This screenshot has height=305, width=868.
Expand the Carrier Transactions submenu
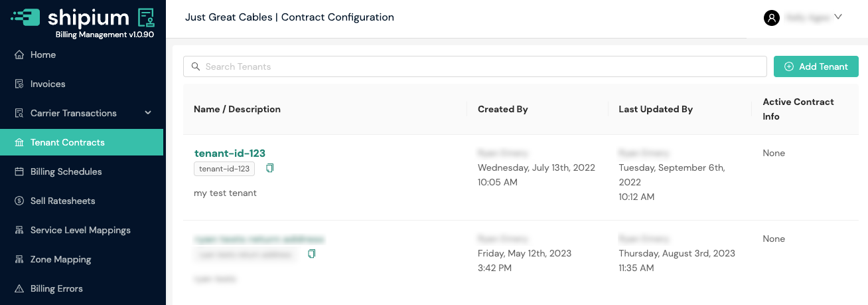click(148, 113)
